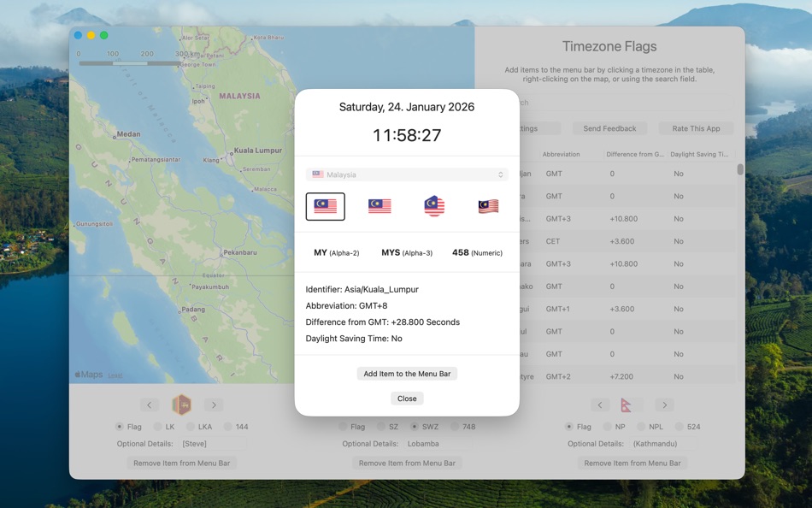Image resolution: width=812 pixels, height=508 pixels.
Task: Click the orange flag icon above the [Steve] details
Action: (x=181, y=404)
